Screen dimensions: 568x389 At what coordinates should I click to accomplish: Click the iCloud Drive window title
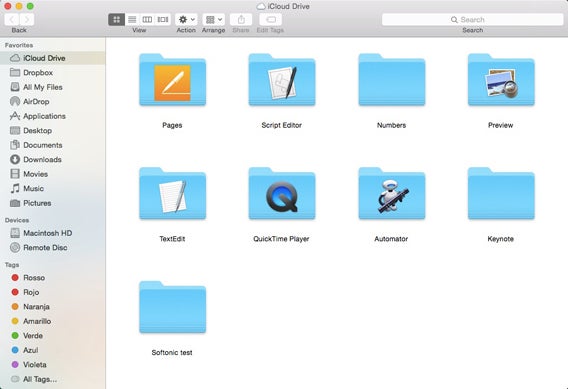288,6
